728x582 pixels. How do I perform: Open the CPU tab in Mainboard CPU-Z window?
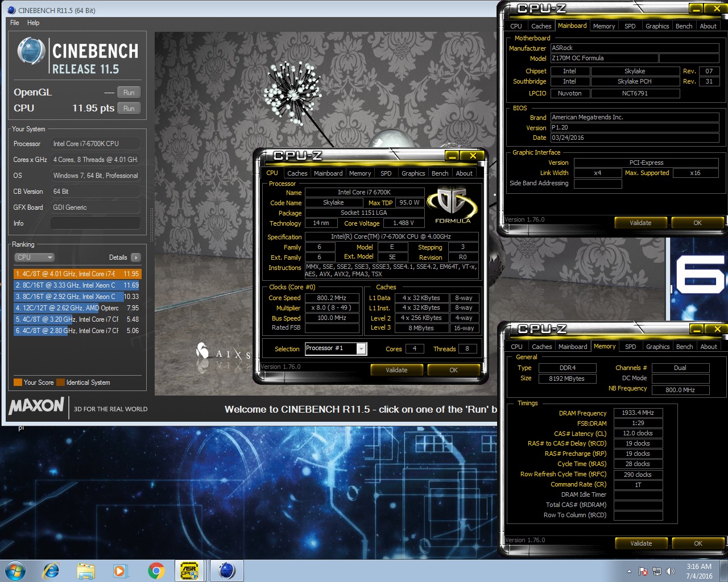(516, 26)
